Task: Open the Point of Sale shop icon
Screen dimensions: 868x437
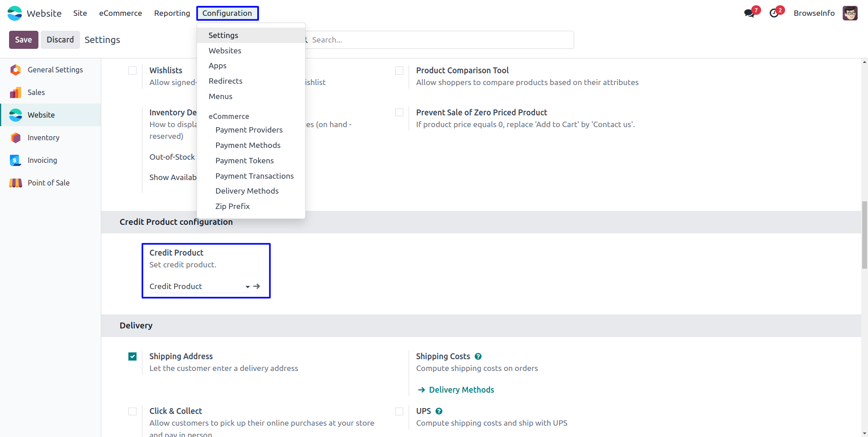Action: (15, 183)
